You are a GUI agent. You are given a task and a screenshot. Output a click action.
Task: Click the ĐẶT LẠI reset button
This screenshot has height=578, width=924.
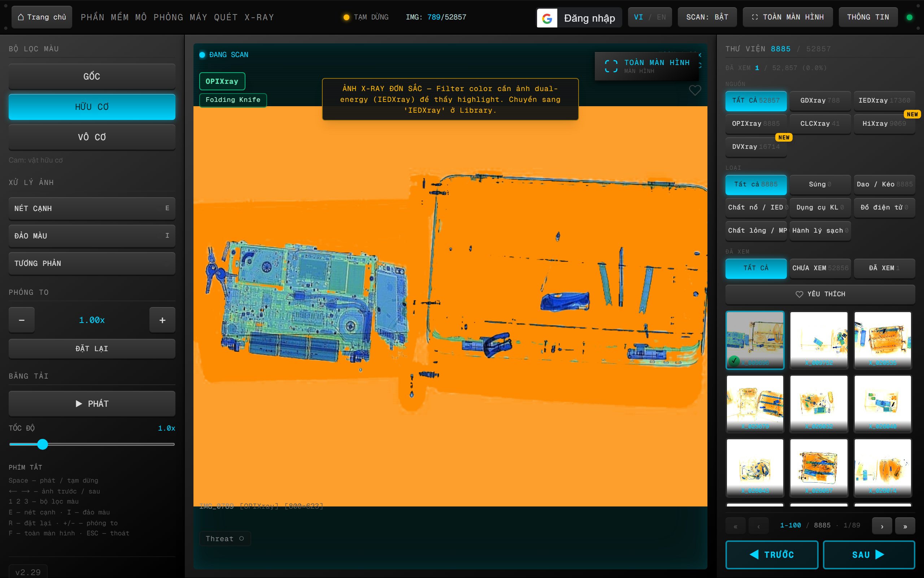click(92, 349)
